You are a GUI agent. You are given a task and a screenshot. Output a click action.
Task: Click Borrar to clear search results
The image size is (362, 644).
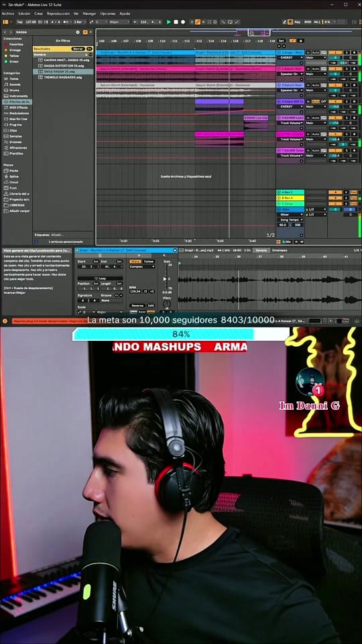point(78,48)
